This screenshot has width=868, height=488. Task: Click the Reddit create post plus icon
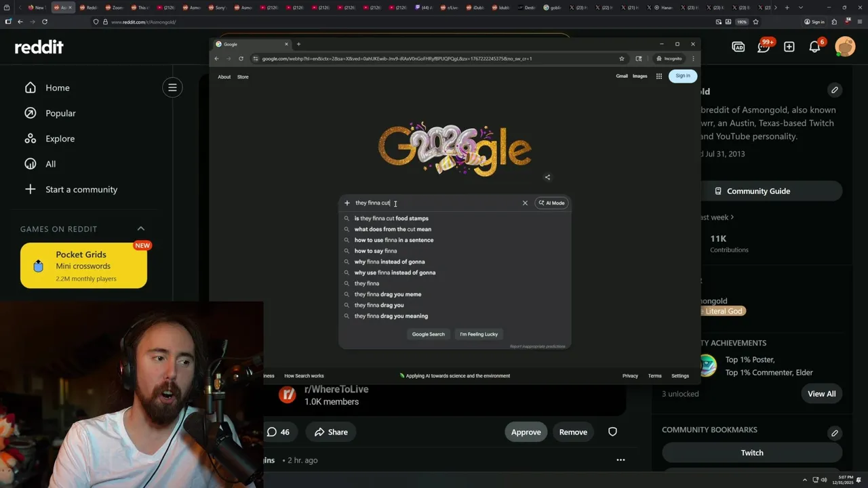[x=789, y=47]
